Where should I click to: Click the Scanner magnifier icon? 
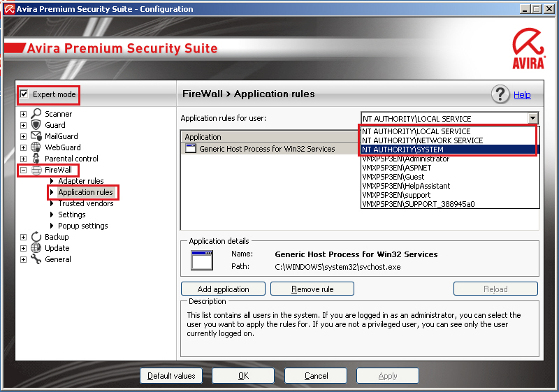pos(36,114)
